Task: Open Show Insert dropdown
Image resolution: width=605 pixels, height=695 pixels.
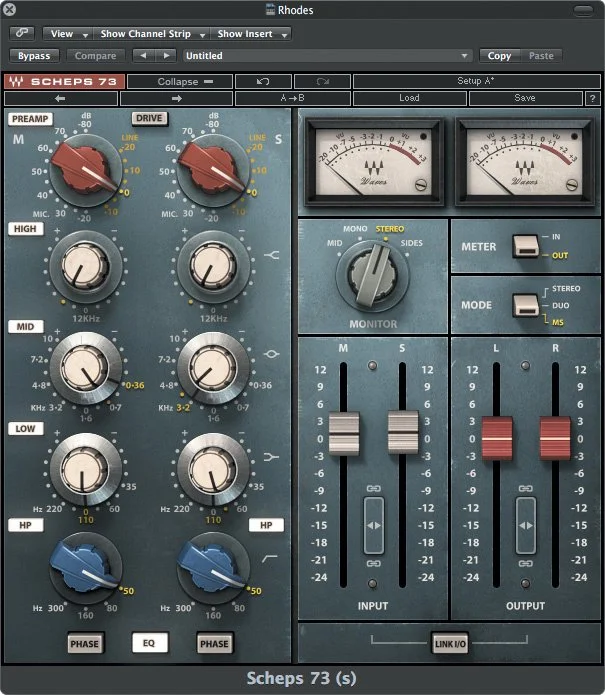Action: pos(251,34)
